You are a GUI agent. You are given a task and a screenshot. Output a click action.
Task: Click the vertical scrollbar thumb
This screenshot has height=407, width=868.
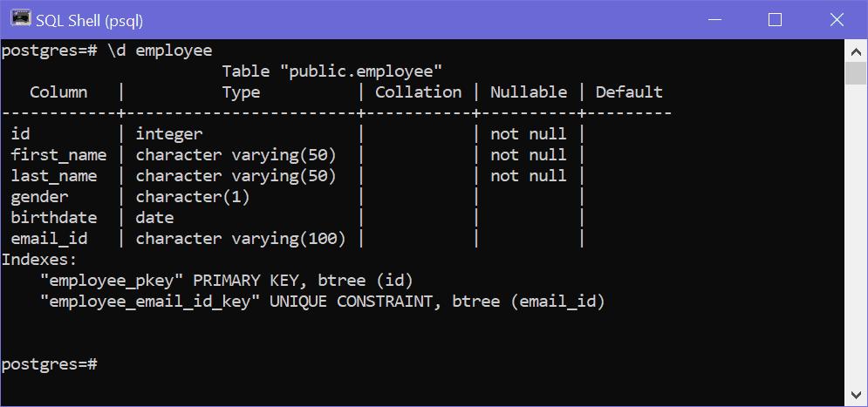coord(856,73)
